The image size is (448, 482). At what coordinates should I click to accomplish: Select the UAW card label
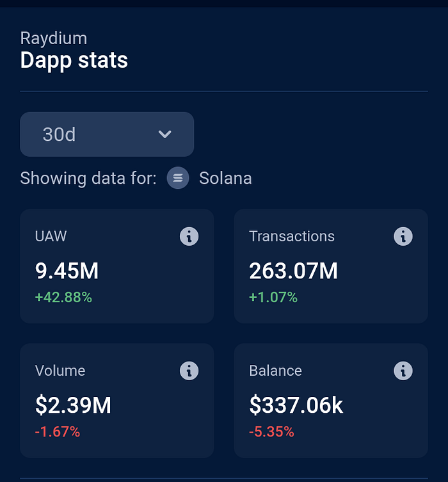(51, 236)
